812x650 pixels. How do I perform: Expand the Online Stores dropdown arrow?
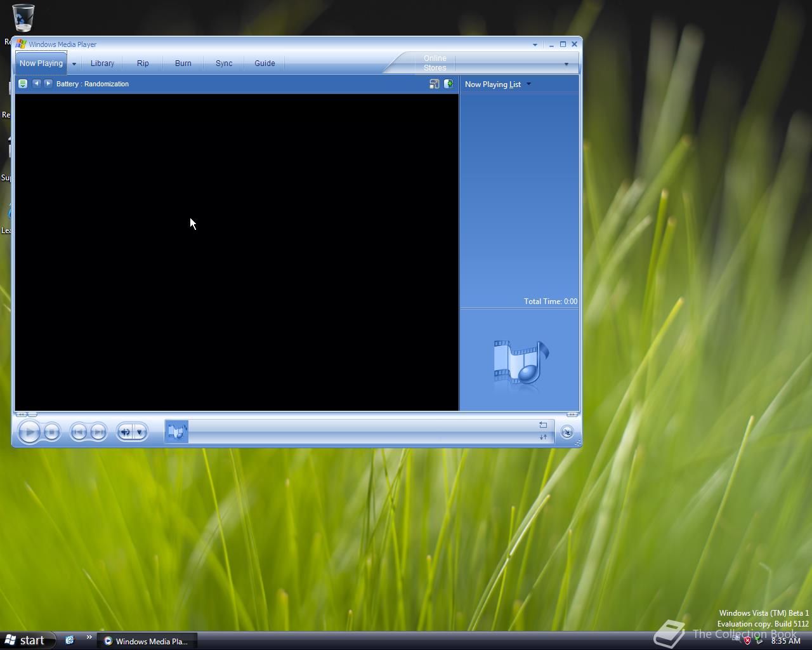pyautogui.click(x=566, y=64)
